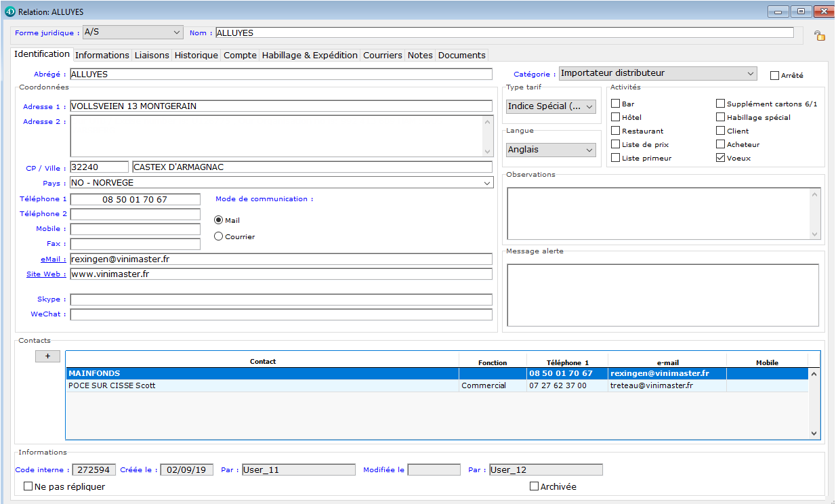Image resolution: width=836 pixels, height=504 pixels.
Task: Enable the Arrêté checkbox
Action: (x=774, y=76)
